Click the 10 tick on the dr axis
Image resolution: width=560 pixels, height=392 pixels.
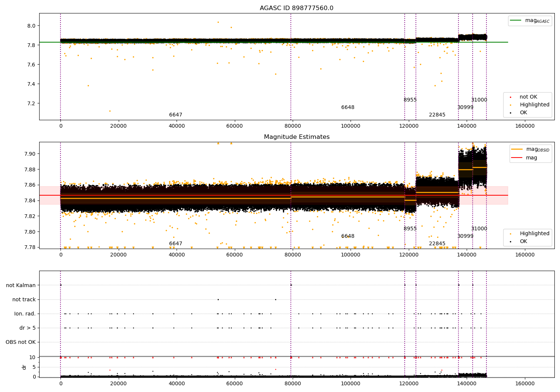[x=32, y=357]
